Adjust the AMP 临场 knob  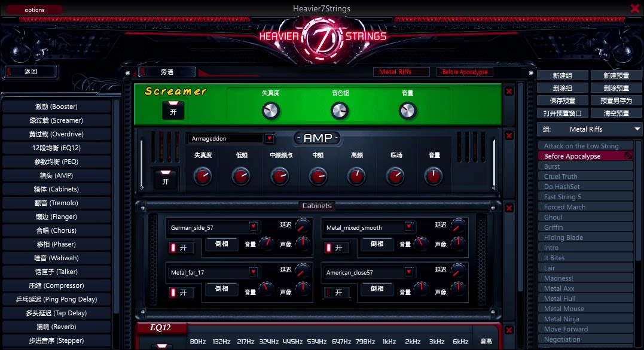395,176
